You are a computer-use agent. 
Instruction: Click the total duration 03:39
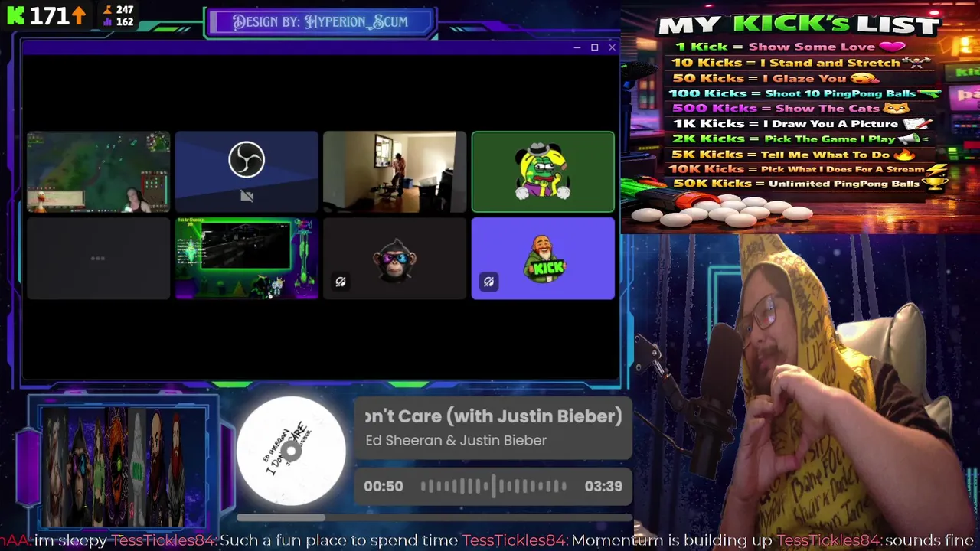603,486
